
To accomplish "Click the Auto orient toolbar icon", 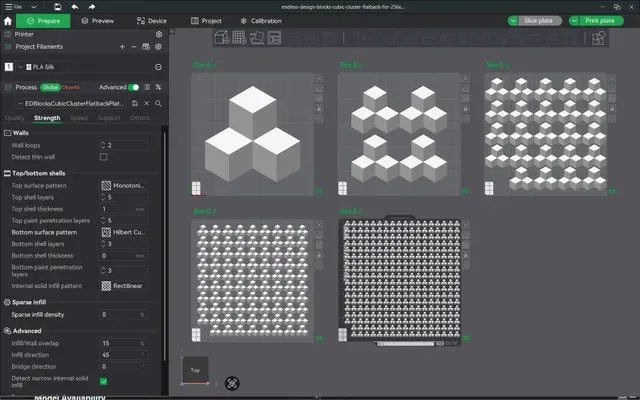I will (257, 38).
